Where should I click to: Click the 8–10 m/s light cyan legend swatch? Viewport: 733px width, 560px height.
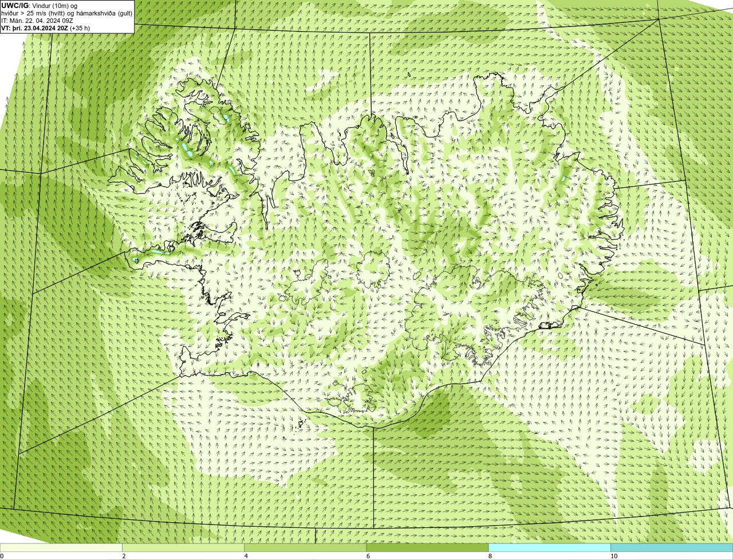(x=549, y=547)
